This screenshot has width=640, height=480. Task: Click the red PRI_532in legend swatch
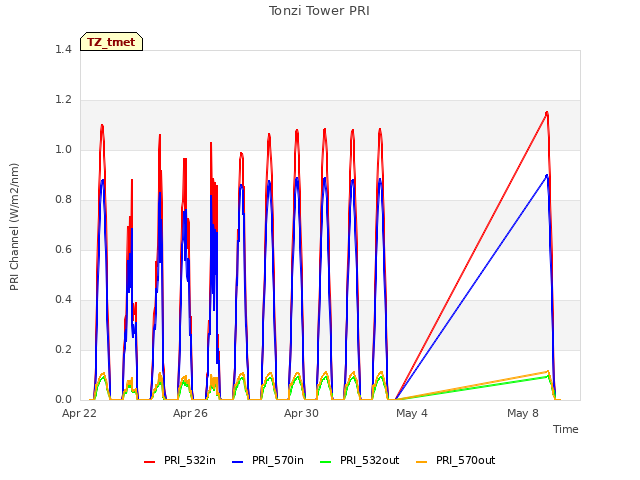[x=149, y=462]
